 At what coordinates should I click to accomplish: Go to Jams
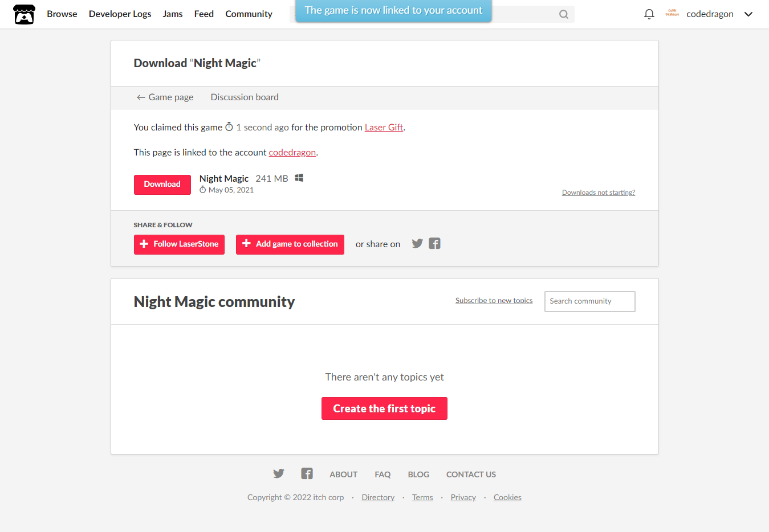(173, 14)
